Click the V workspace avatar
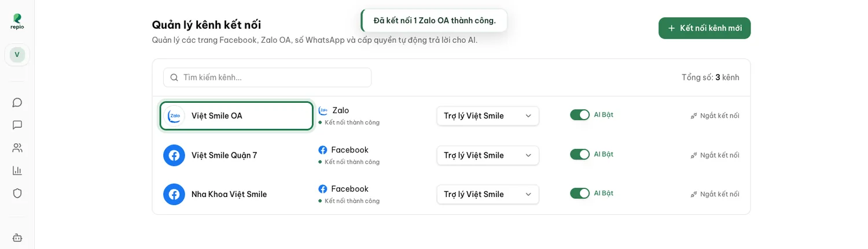This screenshot has height=249, width=868. click(x=17, y=55)
